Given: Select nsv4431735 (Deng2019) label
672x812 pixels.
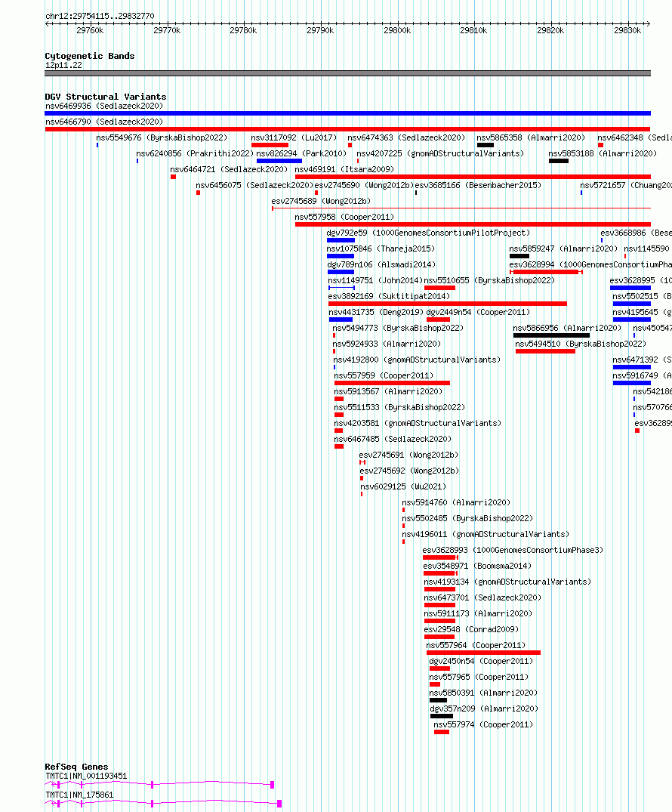Looking at the screenshot, I should point(376,312).
